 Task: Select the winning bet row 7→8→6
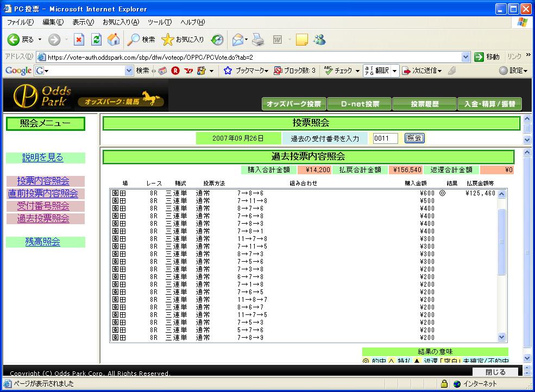coord(303,193)
